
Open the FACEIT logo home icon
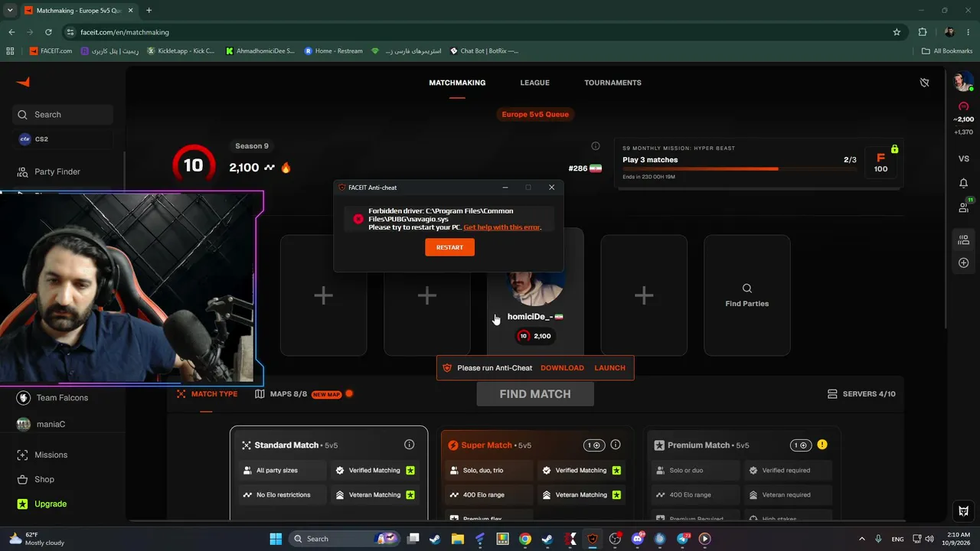[23, 83]
